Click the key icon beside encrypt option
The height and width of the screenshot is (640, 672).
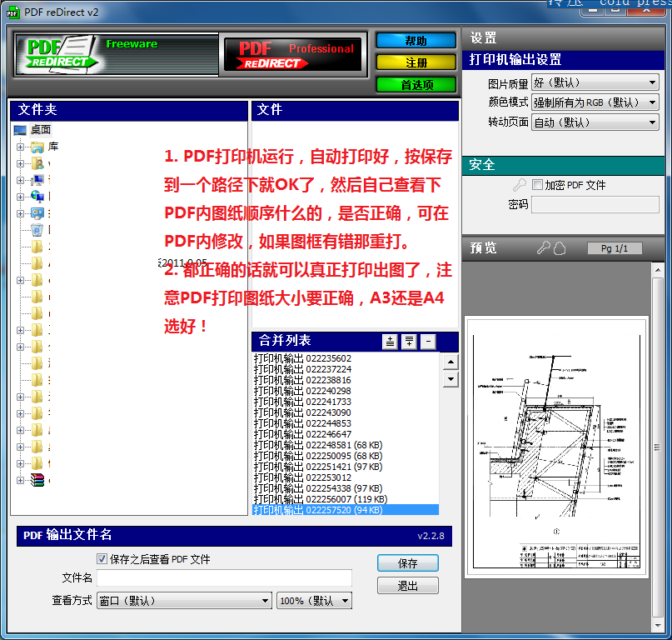click(520, 185)
